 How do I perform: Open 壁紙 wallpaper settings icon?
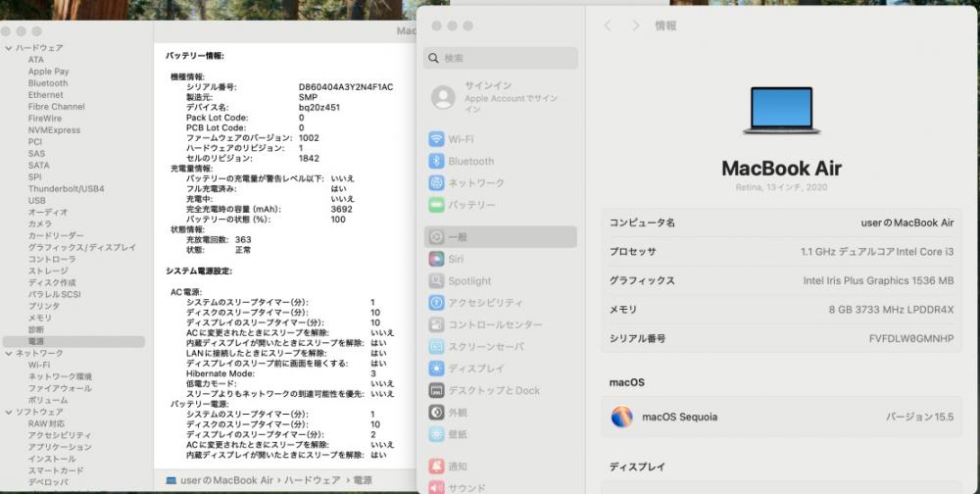436,434
